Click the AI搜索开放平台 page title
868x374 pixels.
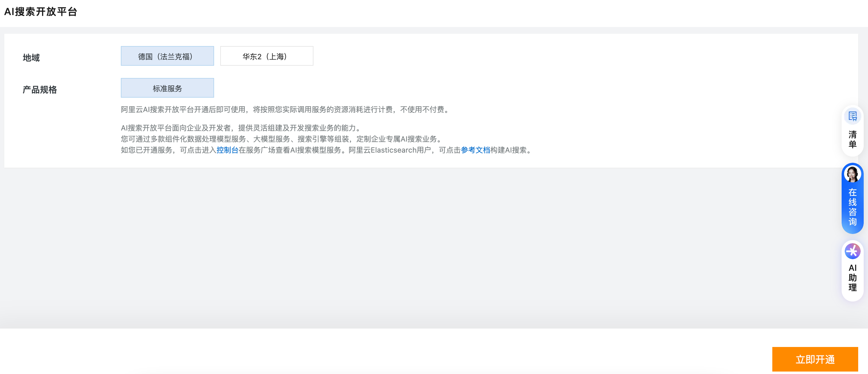(x=41, y=12)
